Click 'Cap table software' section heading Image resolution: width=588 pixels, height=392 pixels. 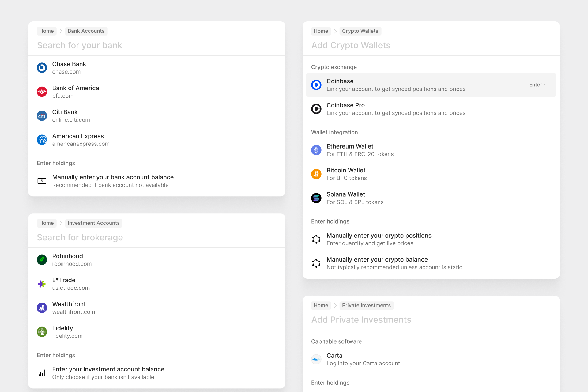pyautogui.click(x=336, y=341)
